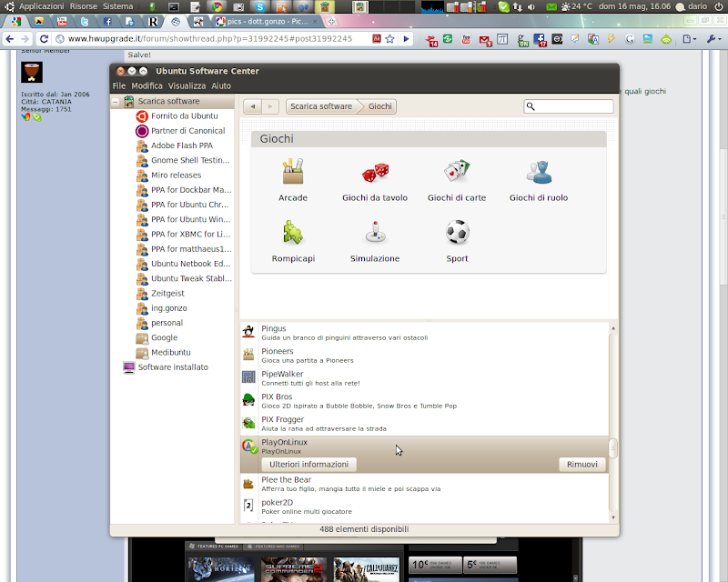Open Software installato section

166,367
